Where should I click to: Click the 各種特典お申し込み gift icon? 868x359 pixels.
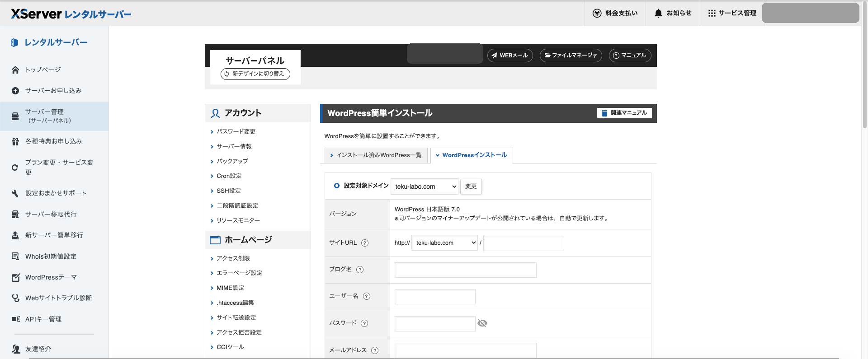pos(15,141)
